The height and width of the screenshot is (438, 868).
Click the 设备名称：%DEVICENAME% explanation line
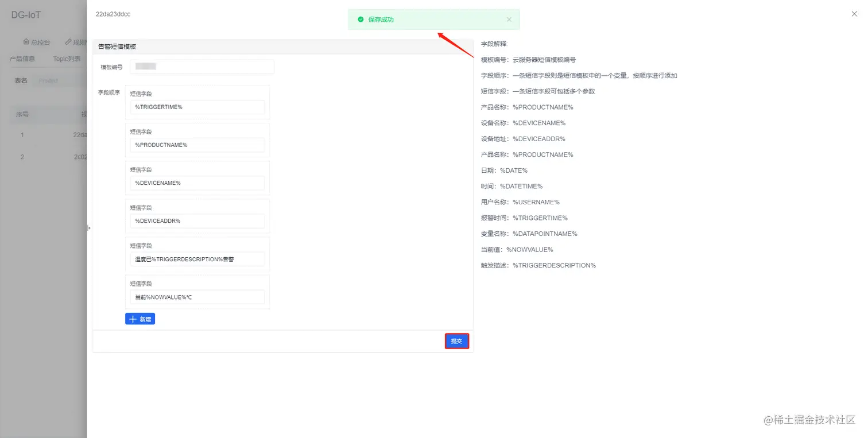coord(524,123)
